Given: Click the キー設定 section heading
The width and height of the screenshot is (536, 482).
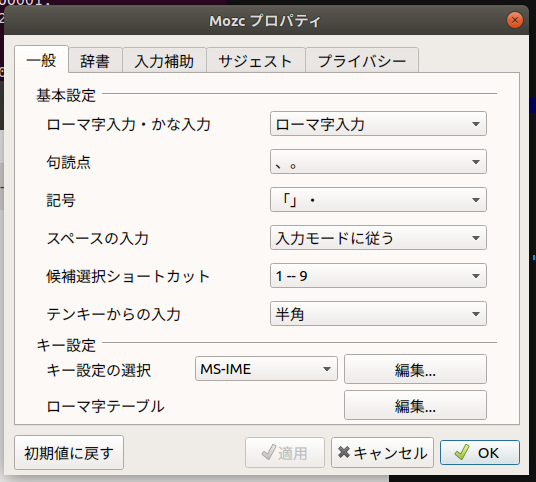Looking at the screenshot, I should coord(66,345).
